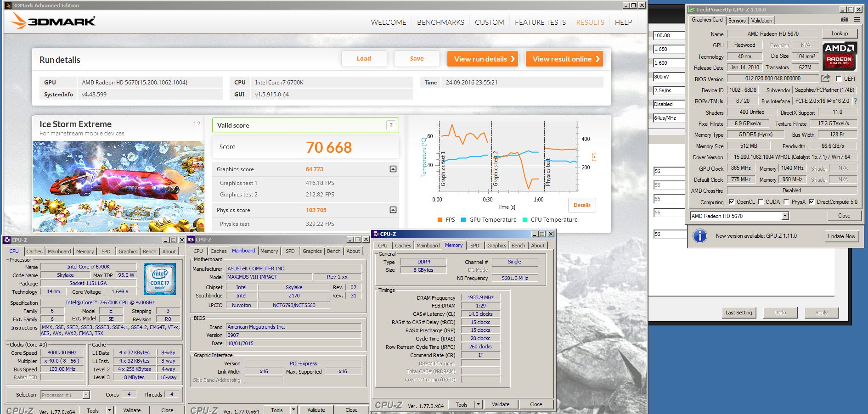Click View result online button
The image size is (868, 414).
click(564, 59)
